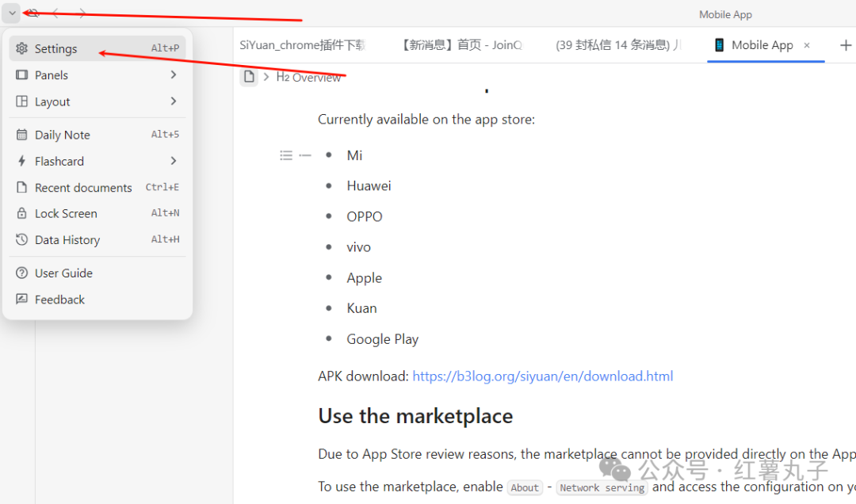Click the Data History clock icon

coord(22,239)
